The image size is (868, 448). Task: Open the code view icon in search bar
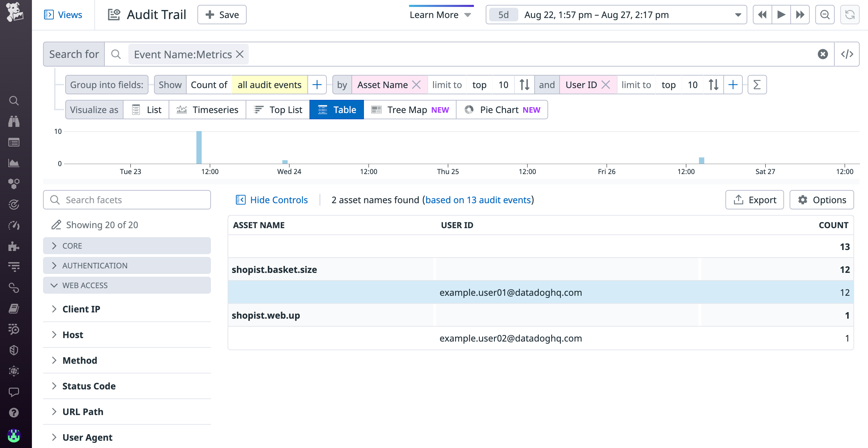click(847, 54)
